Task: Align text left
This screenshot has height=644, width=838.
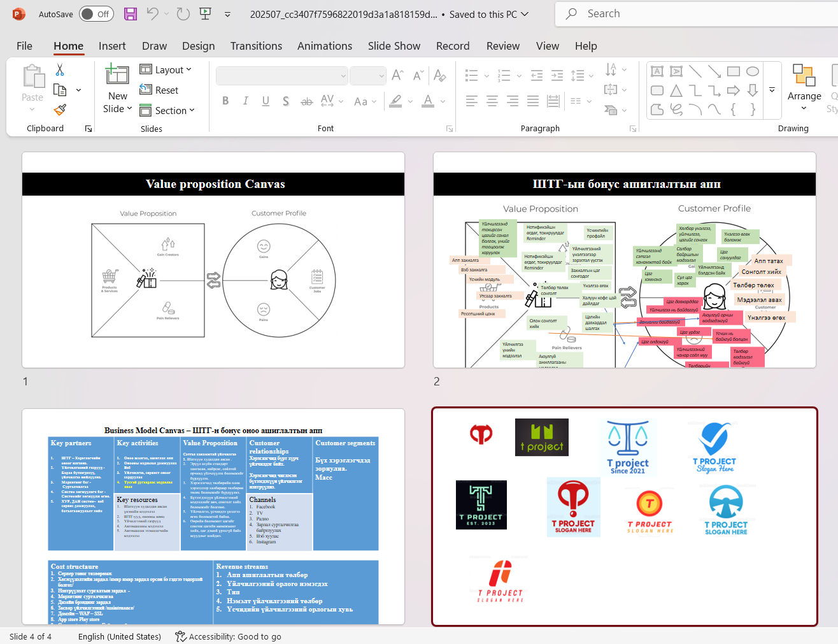Action: (472, 101)
